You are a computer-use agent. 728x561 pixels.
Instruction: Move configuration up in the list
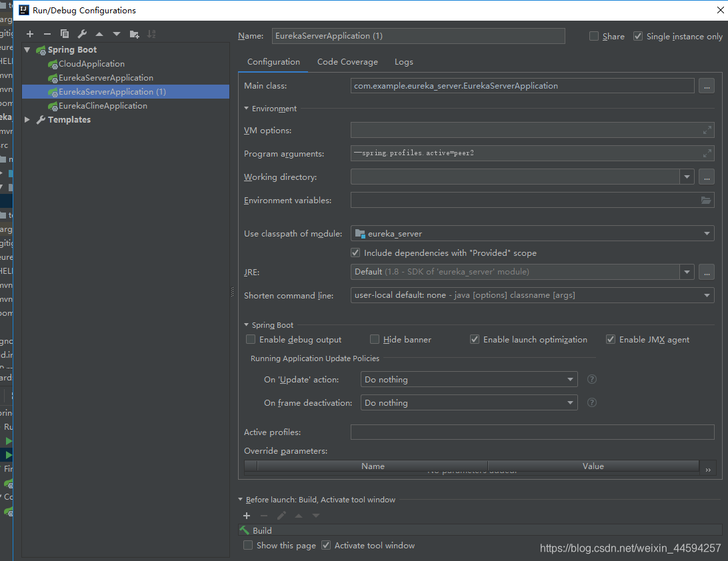coord(99,34)
